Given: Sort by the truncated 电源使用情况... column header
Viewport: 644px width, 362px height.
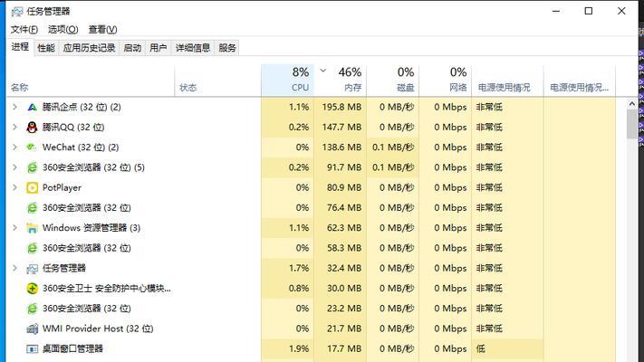Looking at the screenshot, I should [580, 81].
